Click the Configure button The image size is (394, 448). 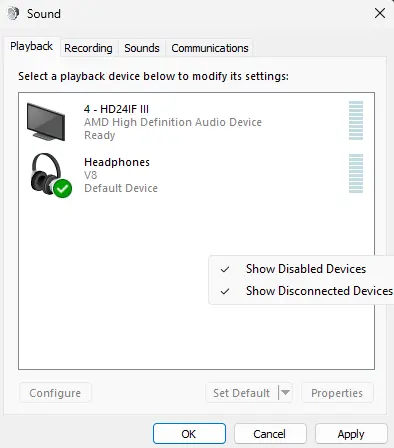(55, 393)
